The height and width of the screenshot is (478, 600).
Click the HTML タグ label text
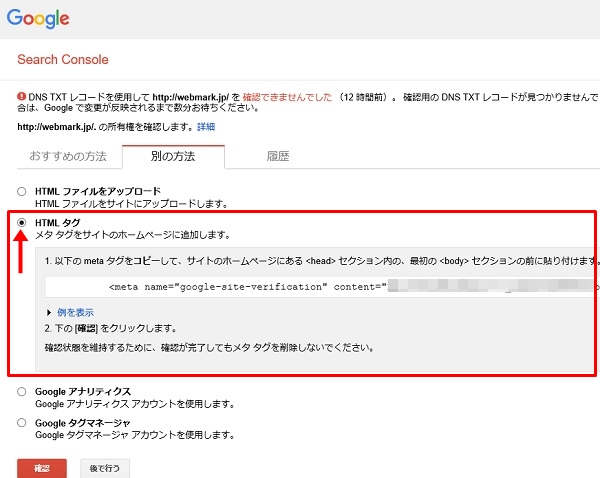(x=58, y=222)
